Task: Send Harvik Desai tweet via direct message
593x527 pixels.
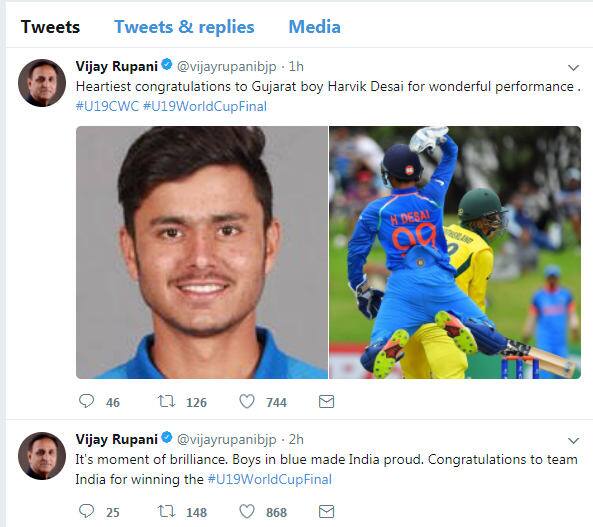Action: coord(326,402)
